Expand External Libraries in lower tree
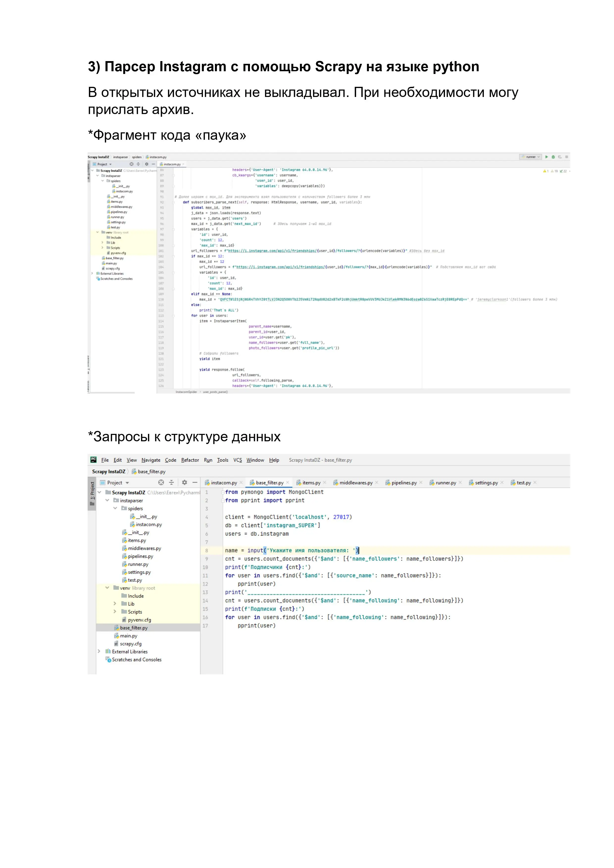614x868 pixels. [x=99, y=651]
